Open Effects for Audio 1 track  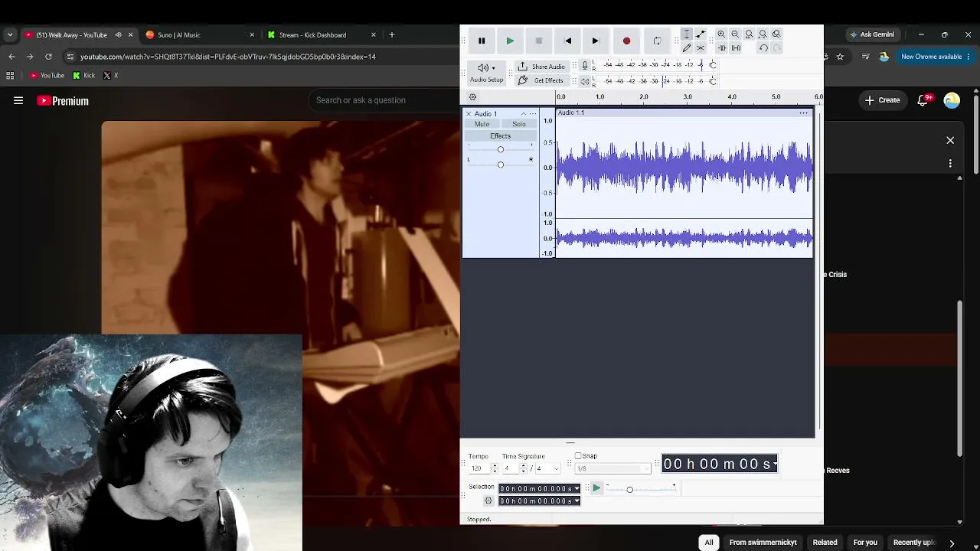click(x=500, y=135)
